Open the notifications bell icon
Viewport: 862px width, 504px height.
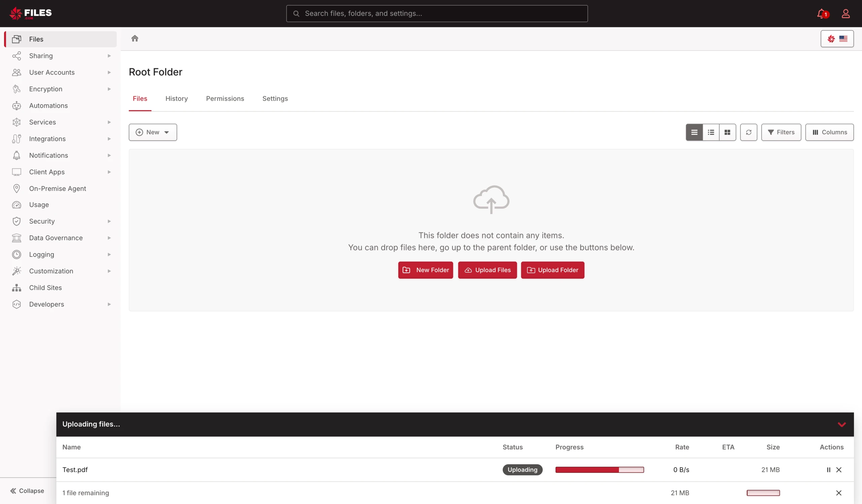click(822, 14)
